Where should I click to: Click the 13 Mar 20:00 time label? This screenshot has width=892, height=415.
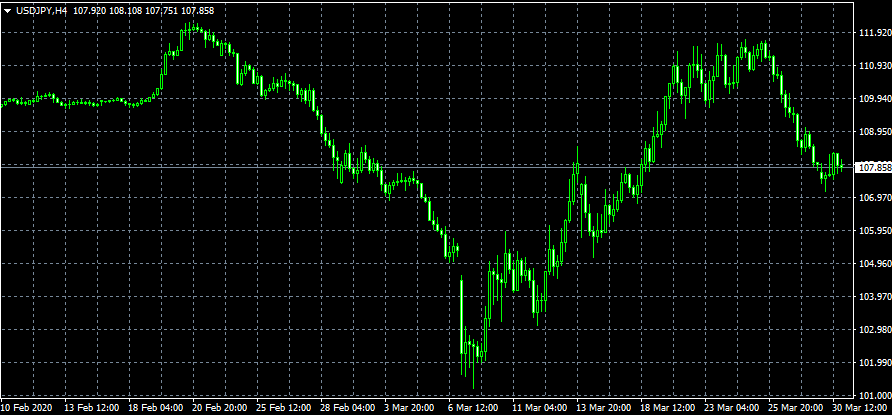click(604, 408)
